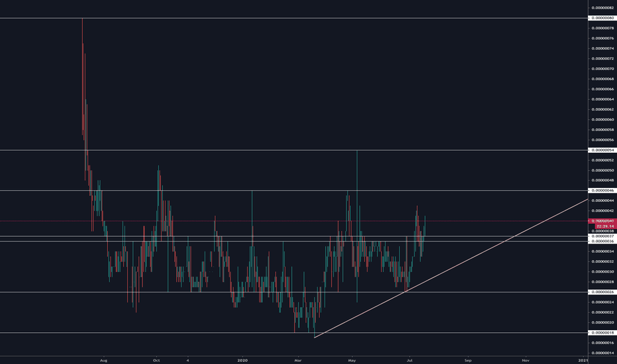The image size is (617, 364).
Task: Click the 0.00000074 price axis value
Action: [603, 48]
